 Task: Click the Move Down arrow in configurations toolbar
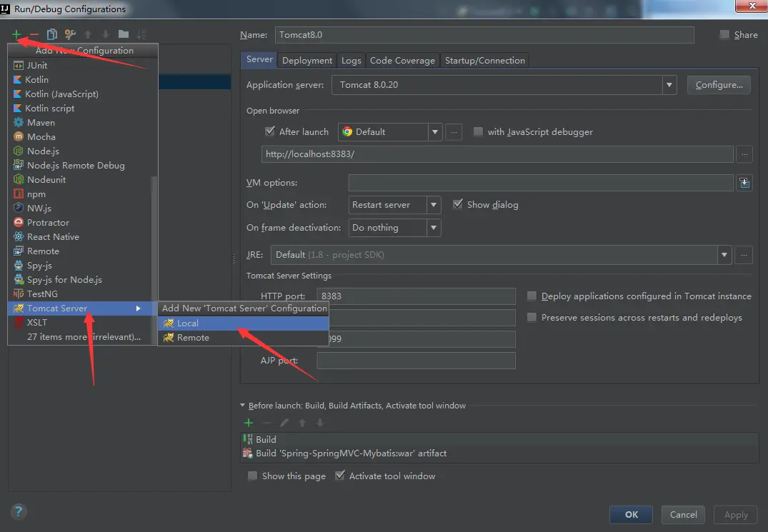point(105,34)
